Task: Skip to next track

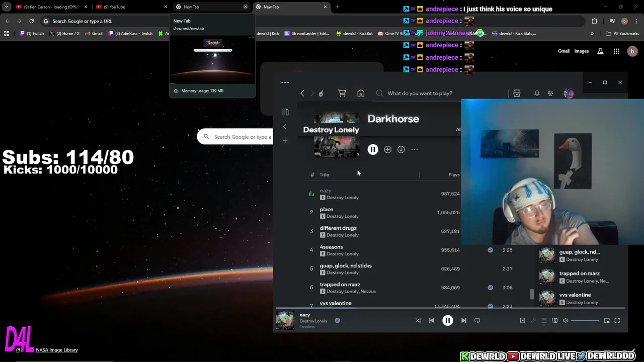Action: [x=464, y=320]
